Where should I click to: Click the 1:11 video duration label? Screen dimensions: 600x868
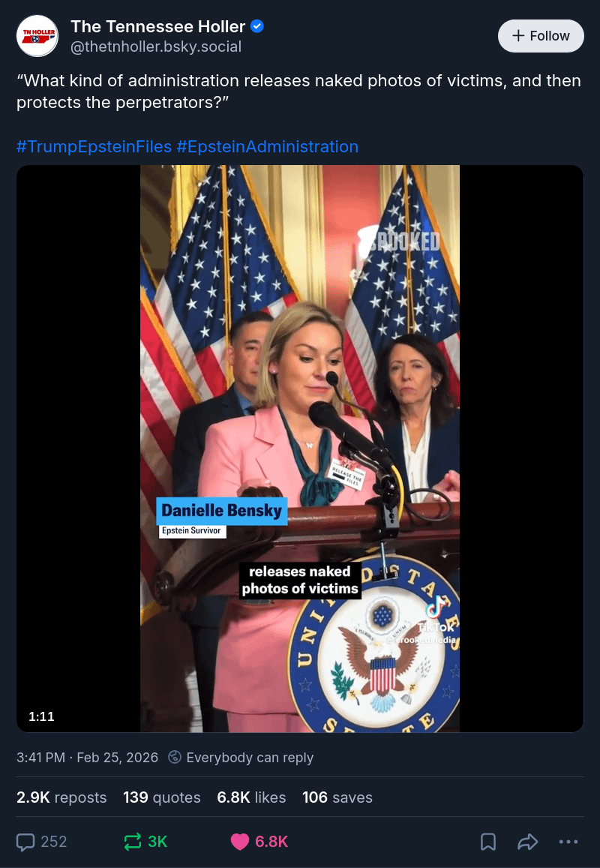click(41, 716)
